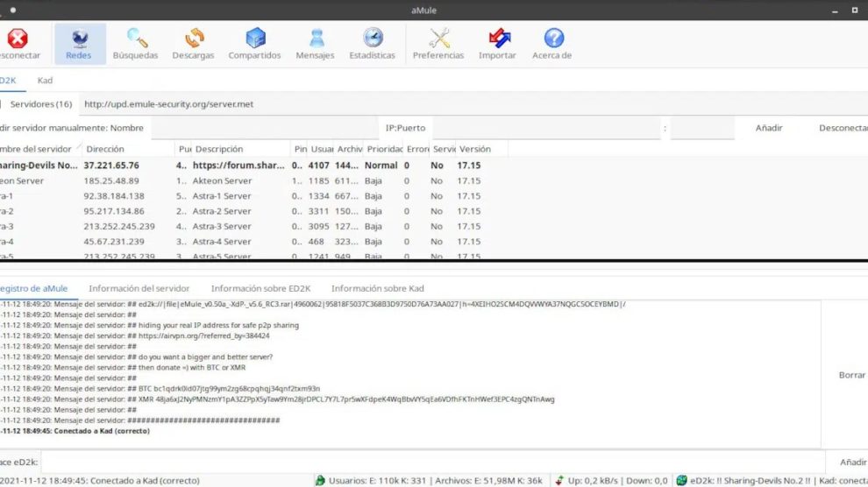Click IP address 95.217.134.86

click(114, 211)
